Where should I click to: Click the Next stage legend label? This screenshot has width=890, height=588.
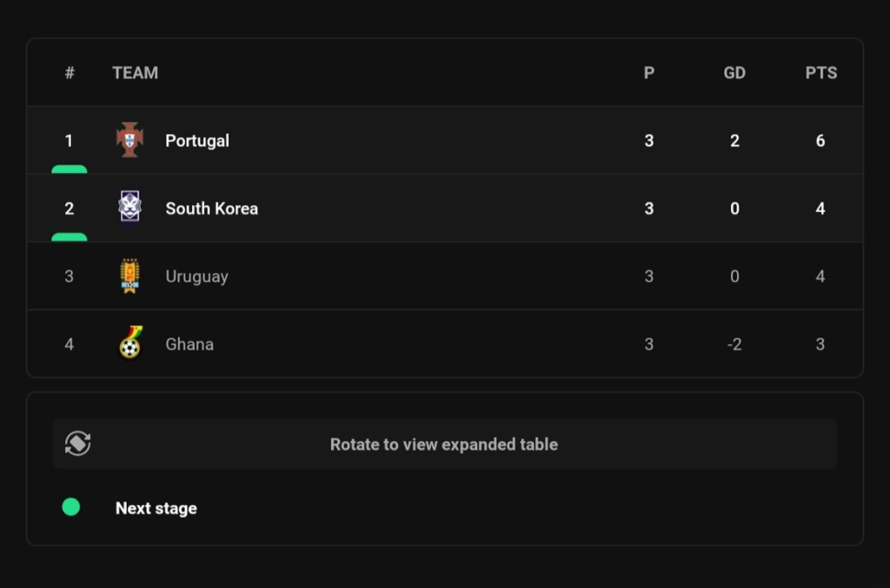pyautogui.click(x=156, y=508)
